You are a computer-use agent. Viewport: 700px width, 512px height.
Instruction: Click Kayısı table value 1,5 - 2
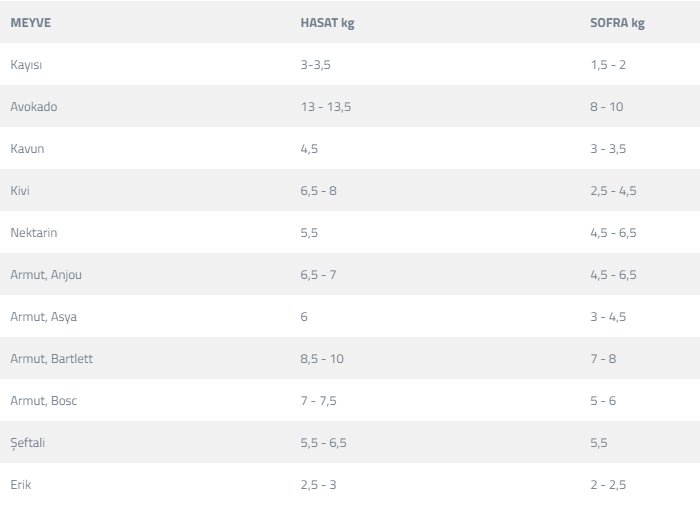(x=608, y=65)
